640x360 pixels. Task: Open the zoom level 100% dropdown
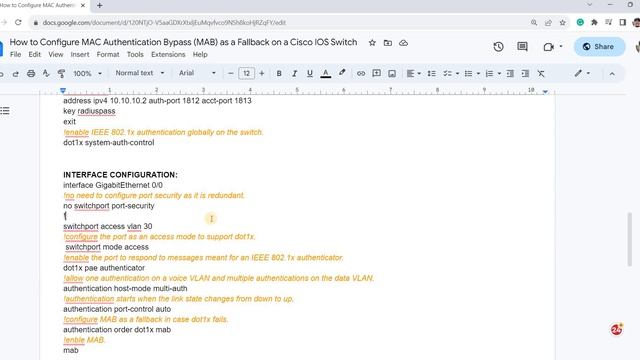[x=87, y=73]
